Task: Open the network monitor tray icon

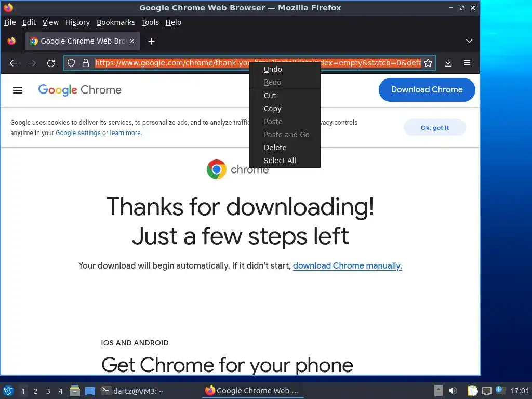Action: click(x=486, y=391)
